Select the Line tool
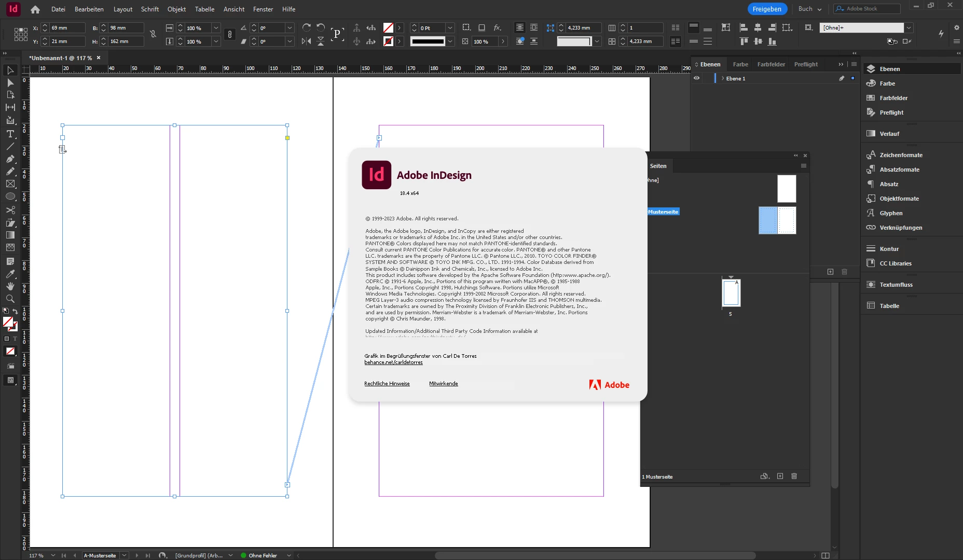 [x=10, y=146]
